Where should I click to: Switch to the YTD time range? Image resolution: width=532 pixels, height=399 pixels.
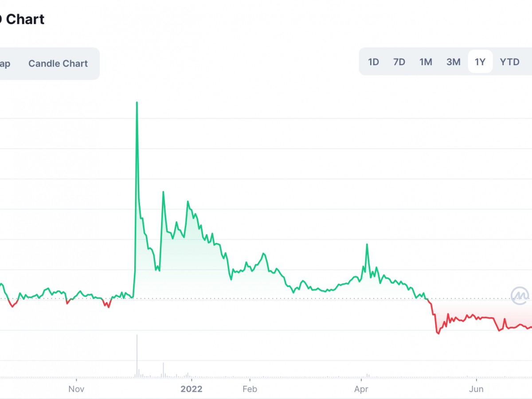(x=509, y=62)
